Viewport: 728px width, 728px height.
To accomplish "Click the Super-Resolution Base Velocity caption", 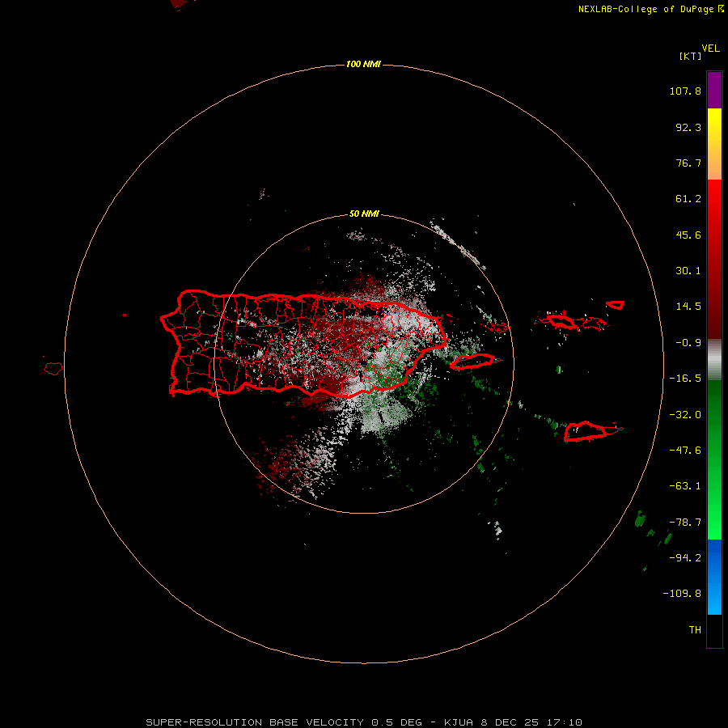I will [363, 722].
